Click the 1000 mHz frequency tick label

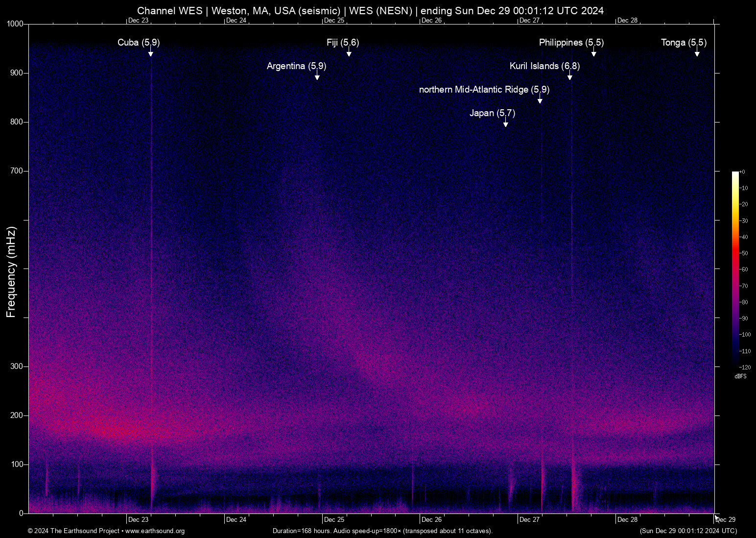pos(15,24)
